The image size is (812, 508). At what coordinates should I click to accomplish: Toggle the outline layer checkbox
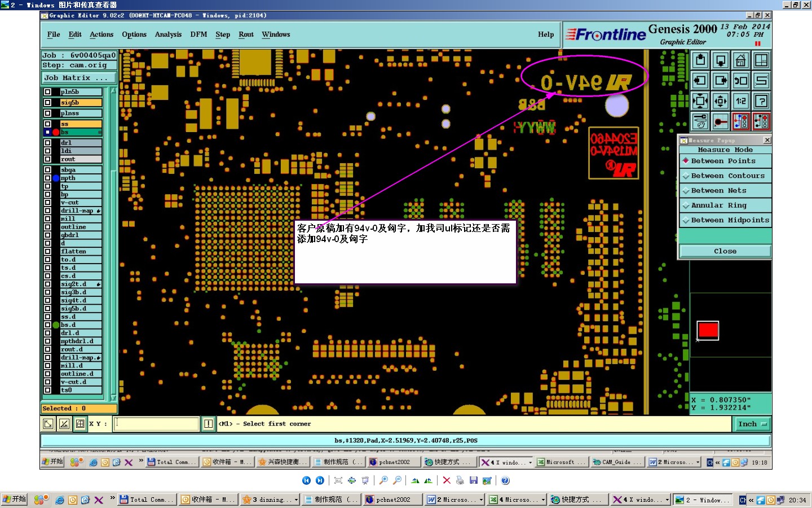47,227
